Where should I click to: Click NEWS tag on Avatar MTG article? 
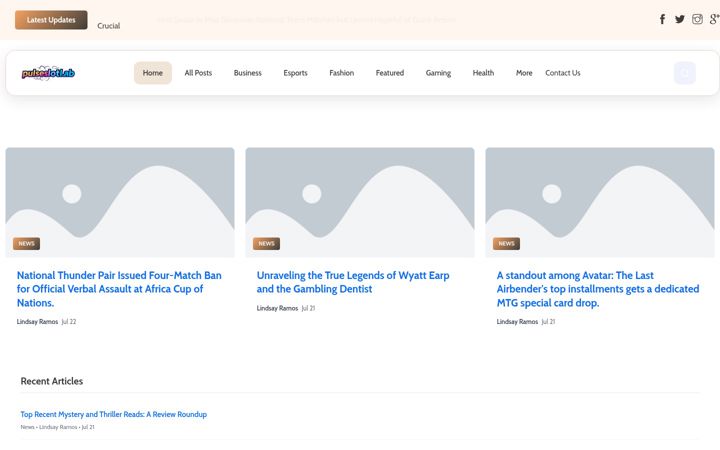pos(506,244)
